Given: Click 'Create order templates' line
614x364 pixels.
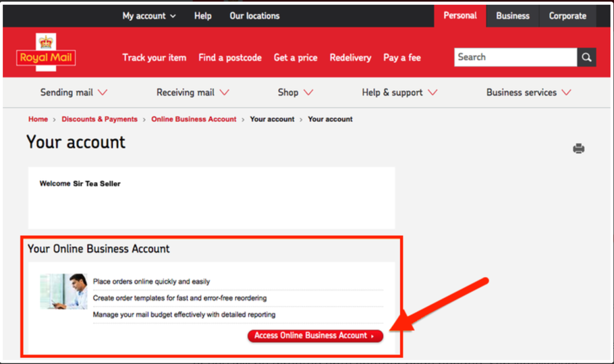Looking at the screenshot, I should point(179,298).
